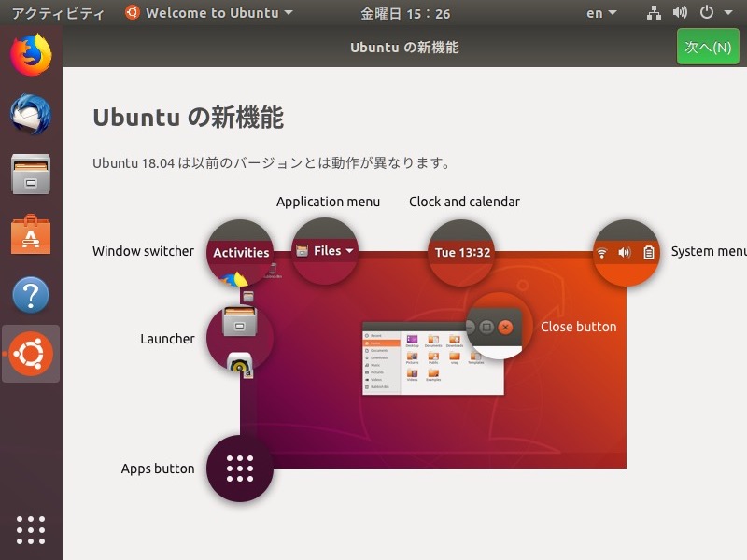Launch Thunderbird mail from the dock
The height and width of the screenshot is (560, 747).
click(31, 114)
